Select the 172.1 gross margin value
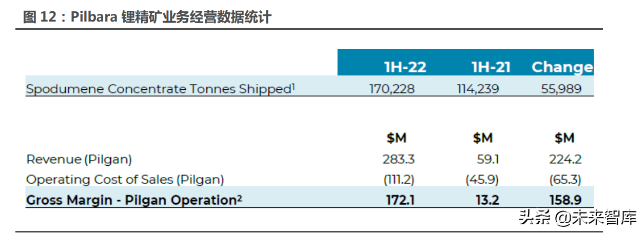Image resolution: width=644 pixels, height=233 pixels. pos(400,200)
